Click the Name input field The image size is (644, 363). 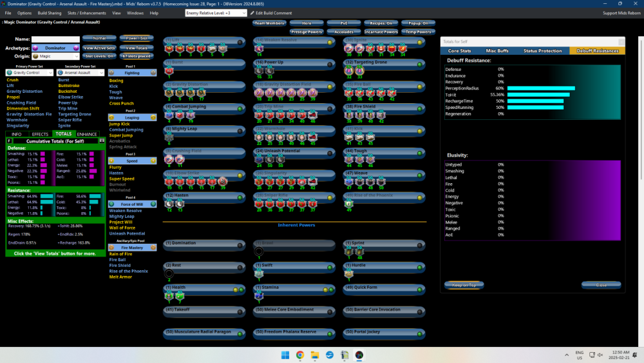(55, 39)
